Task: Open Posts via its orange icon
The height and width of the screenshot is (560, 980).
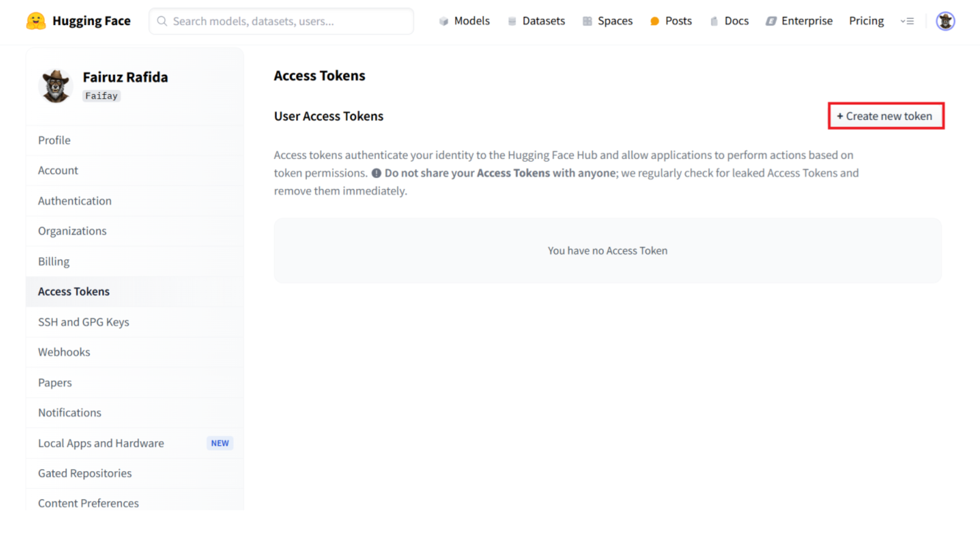Action: tap(654, 21)
